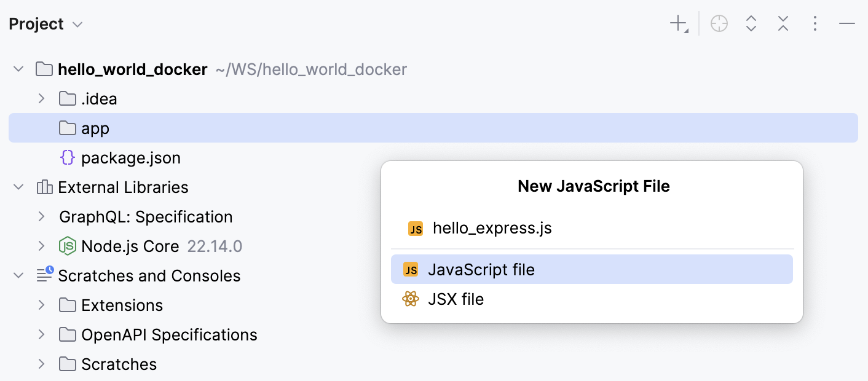Open the Project view switcher dropdown

[77, 24]
